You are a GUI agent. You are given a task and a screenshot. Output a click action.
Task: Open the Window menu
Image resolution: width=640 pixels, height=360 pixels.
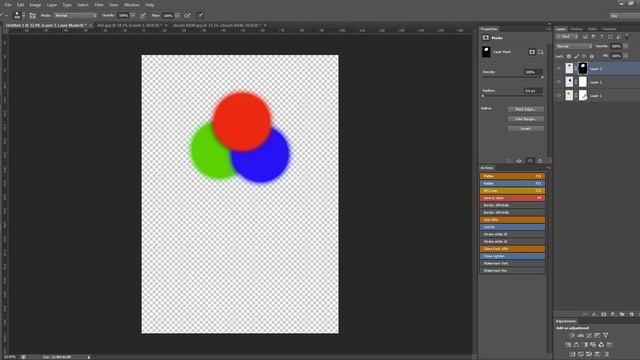(131, 5)
